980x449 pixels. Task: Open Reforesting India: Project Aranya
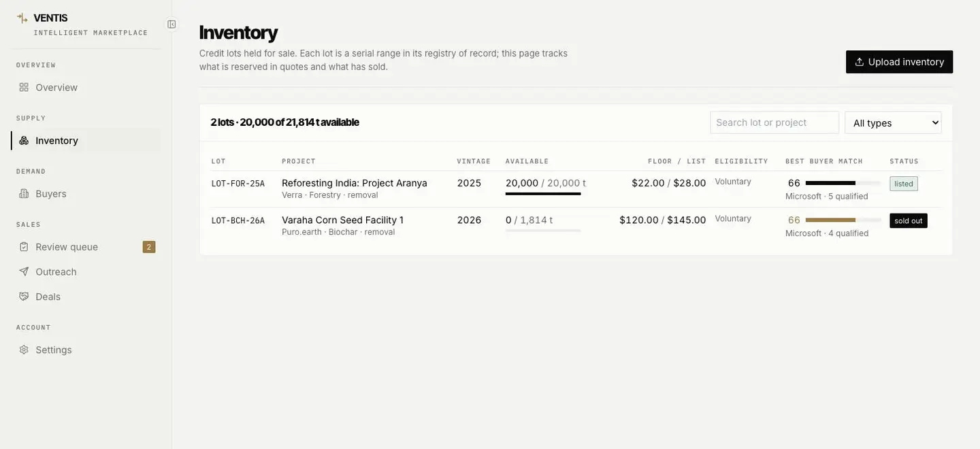(x=355, y=183)
